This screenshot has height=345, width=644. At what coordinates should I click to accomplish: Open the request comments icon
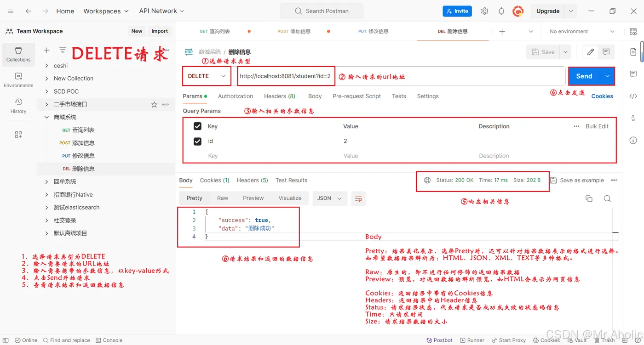click(606, 52)
